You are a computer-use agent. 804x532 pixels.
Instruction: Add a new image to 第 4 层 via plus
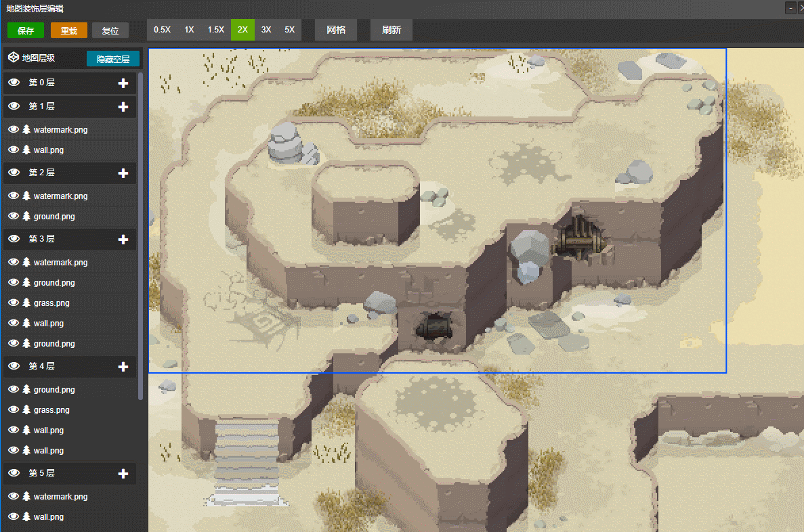coord(123,366)
